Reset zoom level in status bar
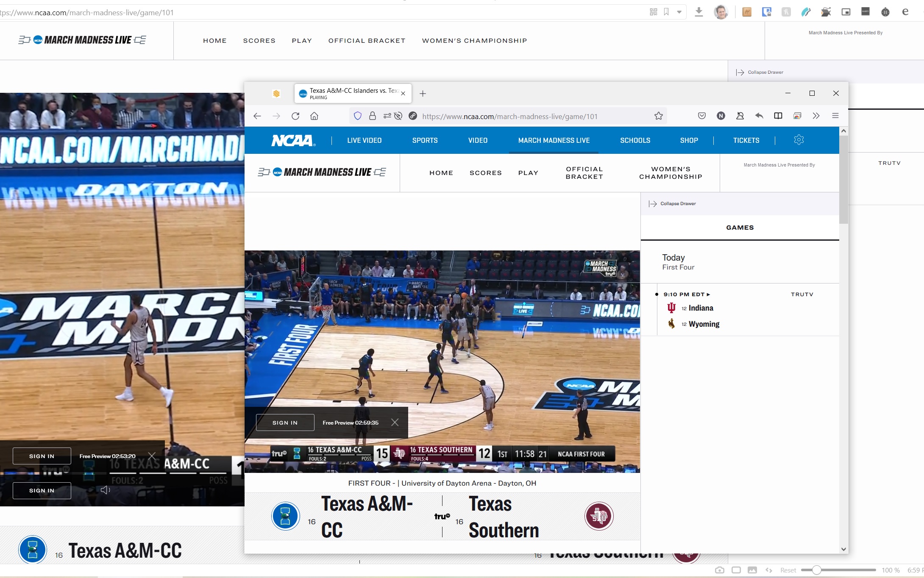This screenshot has height=578, width=924. click(x=788, y=570)
